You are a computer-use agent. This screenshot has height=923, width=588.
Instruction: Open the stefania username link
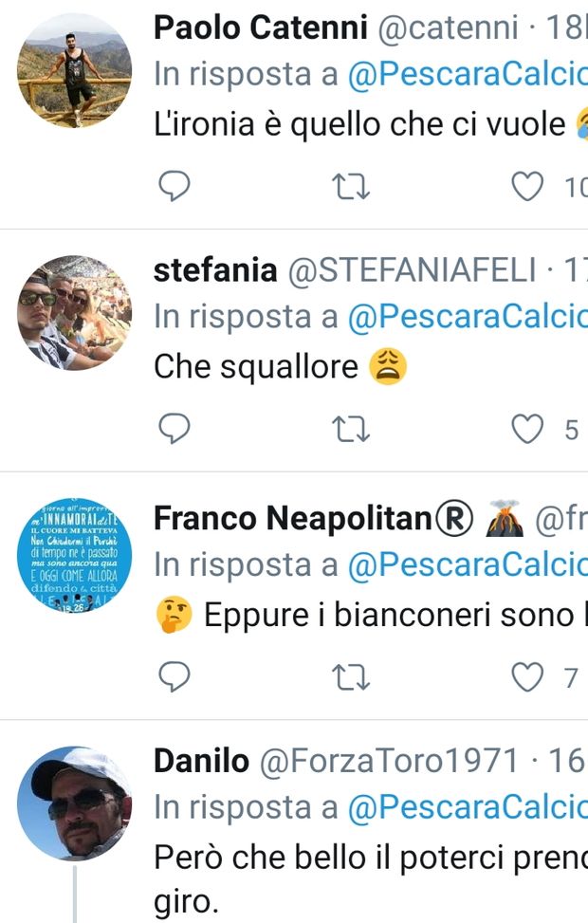click(214, 272)
